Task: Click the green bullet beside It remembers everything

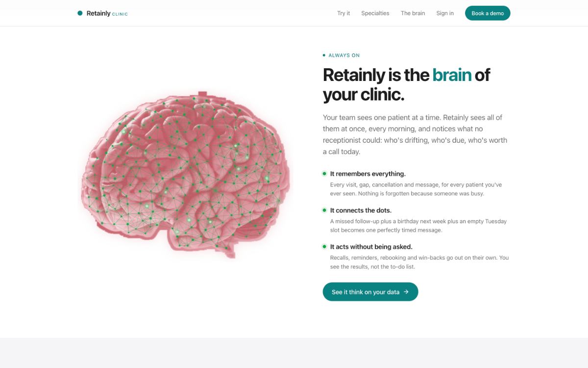Action: pyautogui.click(x=324, y=174)
